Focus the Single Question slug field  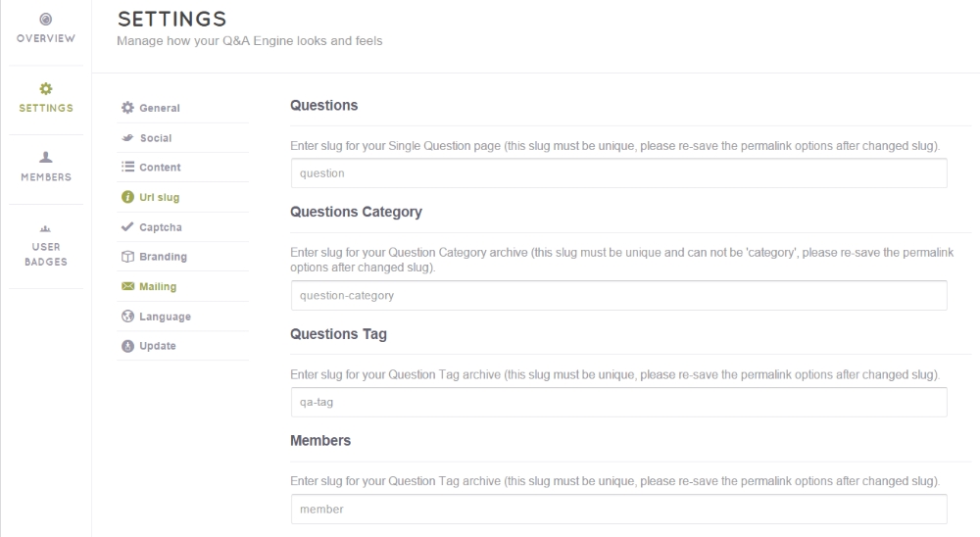(x=618, y=172)
